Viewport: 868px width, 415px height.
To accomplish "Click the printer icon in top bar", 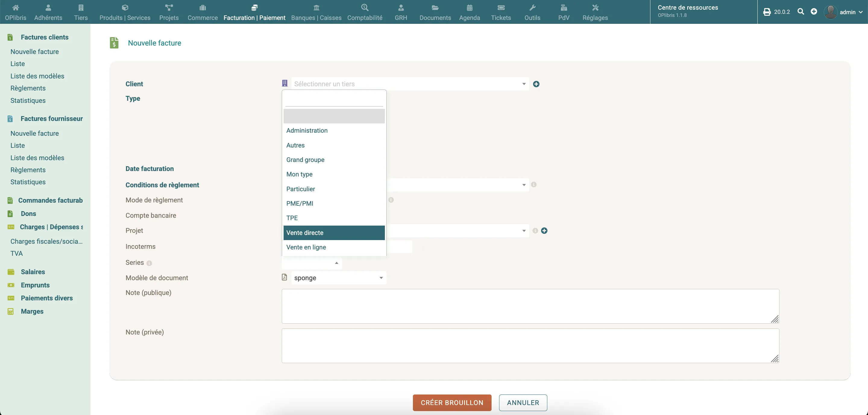I will pos(767,12).
